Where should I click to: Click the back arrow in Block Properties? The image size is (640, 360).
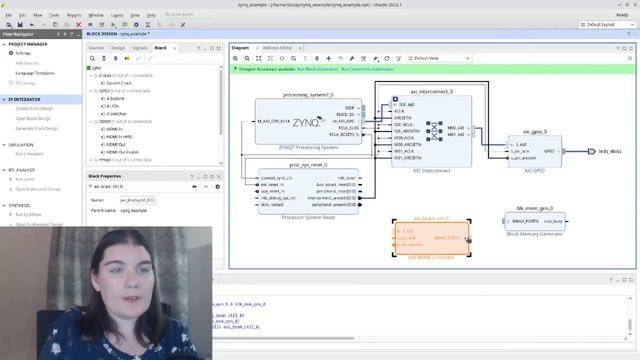(194, 187)
